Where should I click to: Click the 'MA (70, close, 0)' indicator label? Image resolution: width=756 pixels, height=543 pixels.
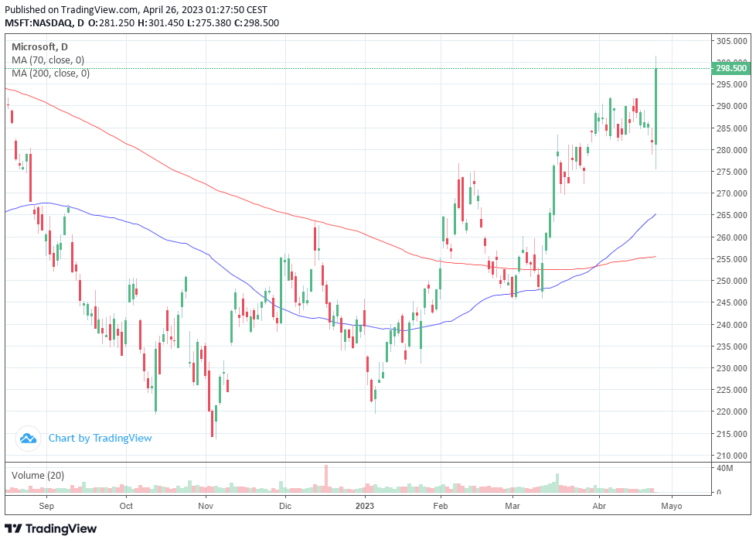pyautogui.click(x=48, y=60)
